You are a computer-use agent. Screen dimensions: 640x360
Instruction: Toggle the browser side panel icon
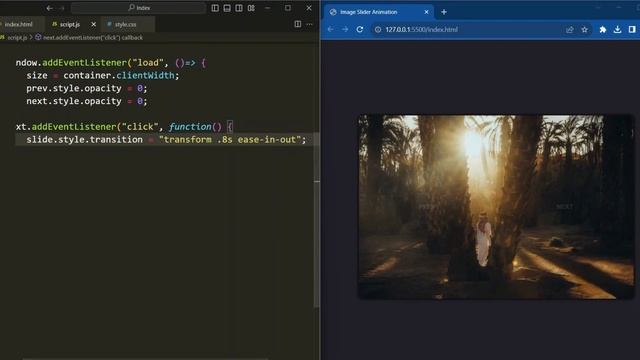[x=632, y=29]
